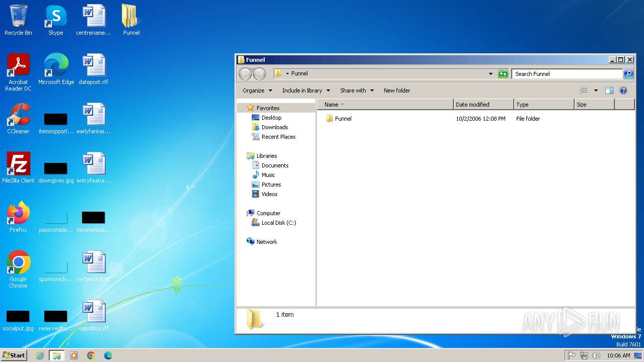Click the Forward navigation button in Explorer
This screenshot has height=362, width=644.
[259, 74]
